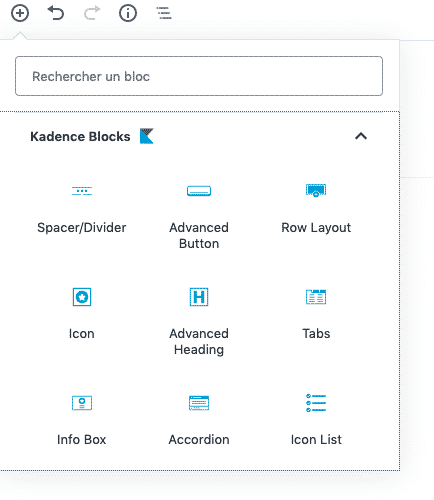This screenshot has height=500, width=434.
Task: Insert the Icon block
Action: pyautogui.click(x=82, y=297)
